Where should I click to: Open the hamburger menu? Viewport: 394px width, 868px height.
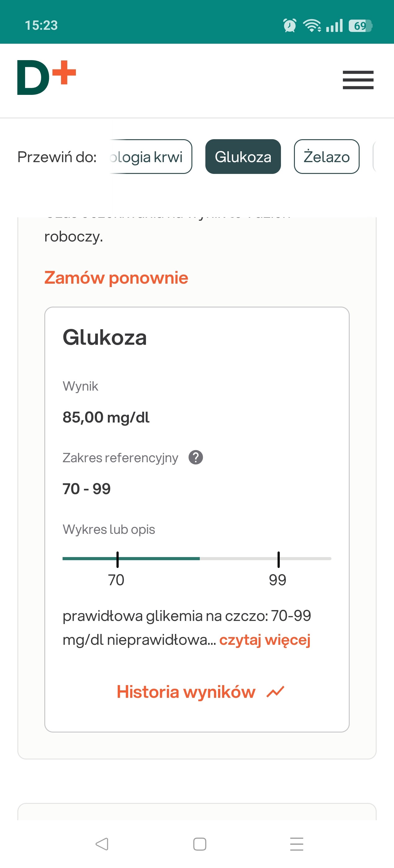pos(358,80)
